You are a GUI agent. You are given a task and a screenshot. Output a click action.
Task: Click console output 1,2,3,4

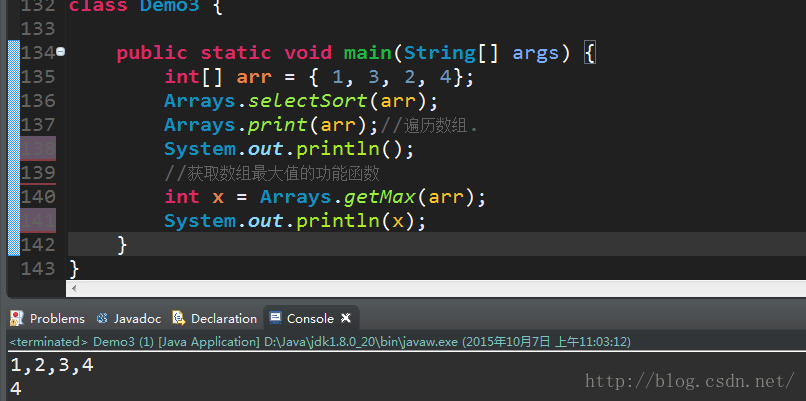(x=52, y=366)
